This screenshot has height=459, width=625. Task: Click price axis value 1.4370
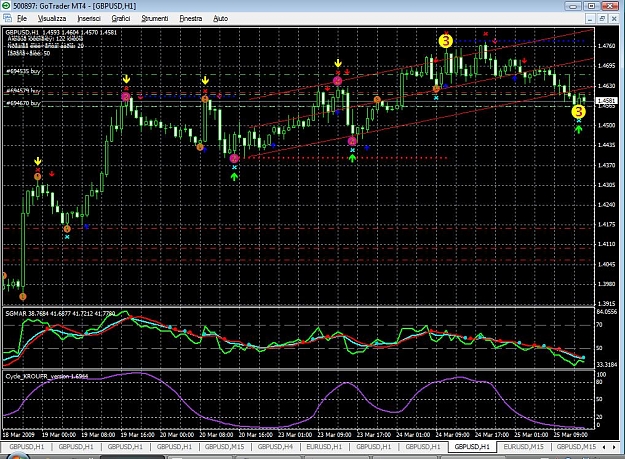tap(607, 165)
